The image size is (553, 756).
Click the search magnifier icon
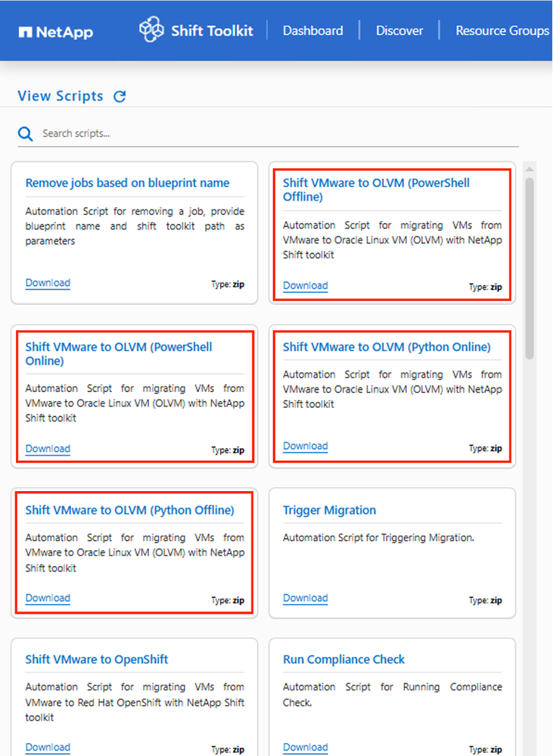click(26, 134)
